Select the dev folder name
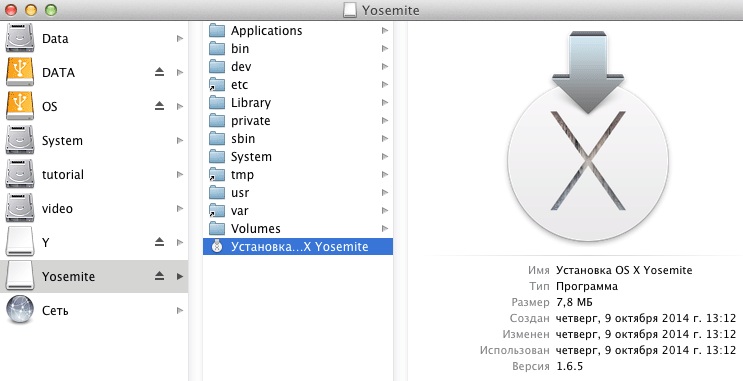Image resolution: width=743 pixels, height=381 pixels. (x=241, y=67)
